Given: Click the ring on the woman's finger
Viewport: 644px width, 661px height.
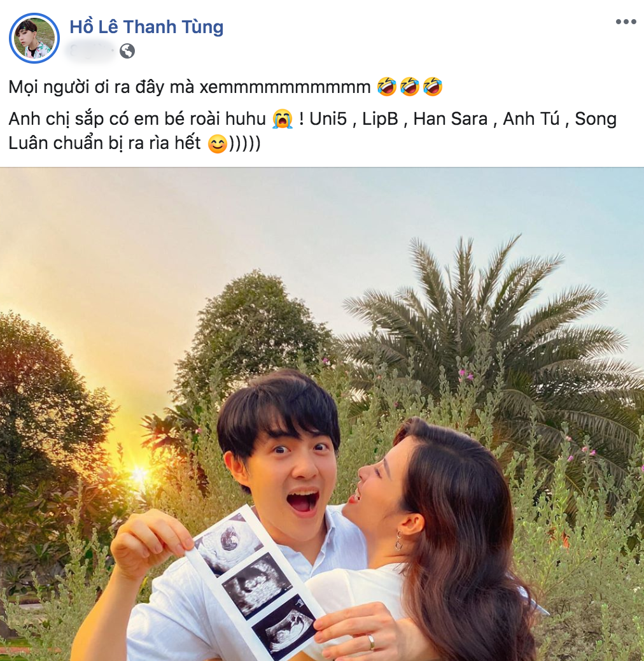Looking at the screenshot, I should point(371,643).
